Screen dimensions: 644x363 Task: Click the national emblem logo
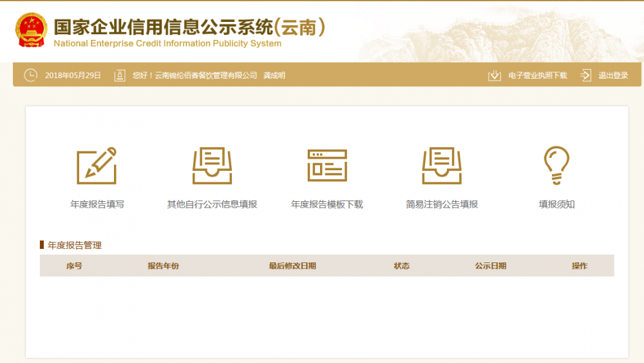coord(31,30)
